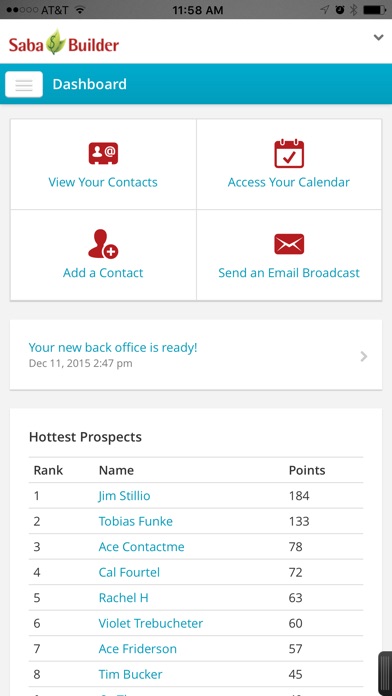The image size is (392, 696).
Task: Tap the battery icon in status bar
Action: (x=374, y=10)
